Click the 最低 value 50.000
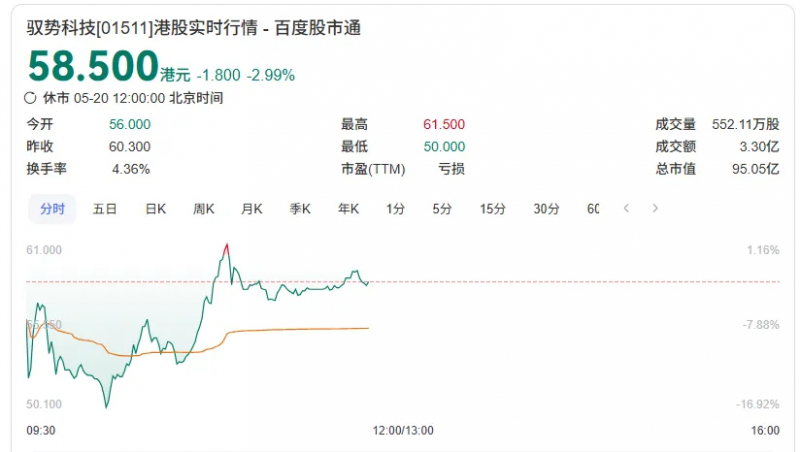800x452 pixels. 444,147
